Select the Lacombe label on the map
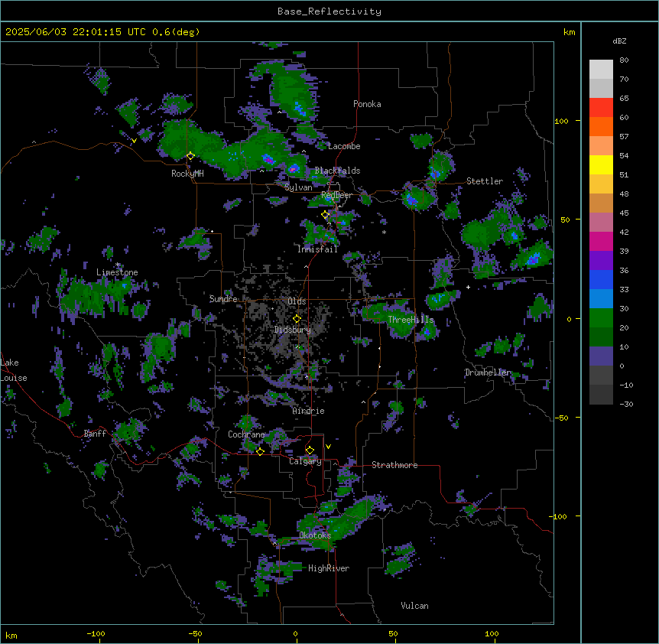 tap(344, 146)
